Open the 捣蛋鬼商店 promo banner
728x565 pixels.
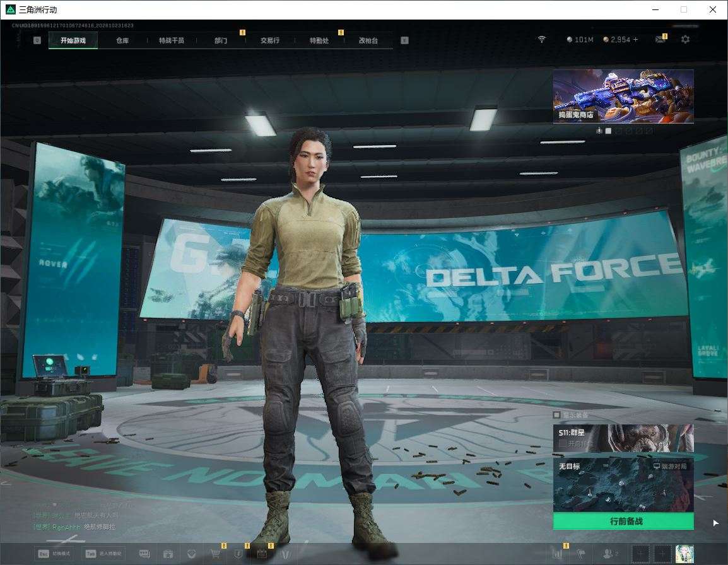623,96
